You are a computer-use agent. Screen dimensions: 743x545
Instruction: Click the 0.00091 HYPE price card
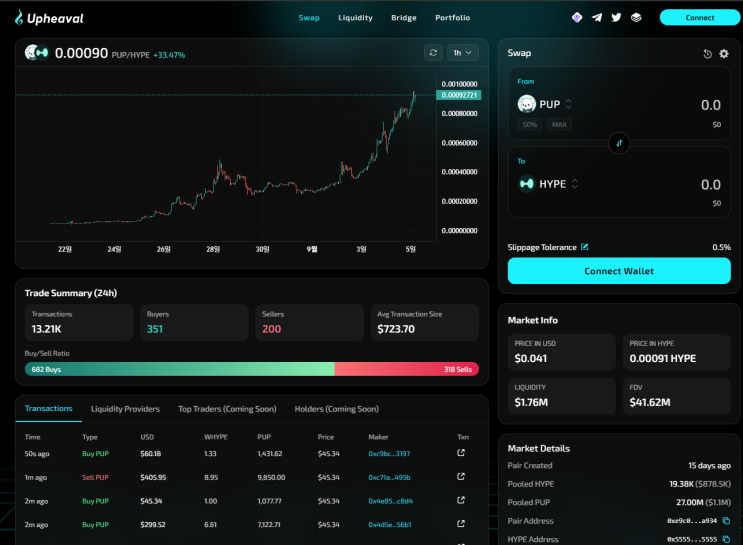[677, 352]
